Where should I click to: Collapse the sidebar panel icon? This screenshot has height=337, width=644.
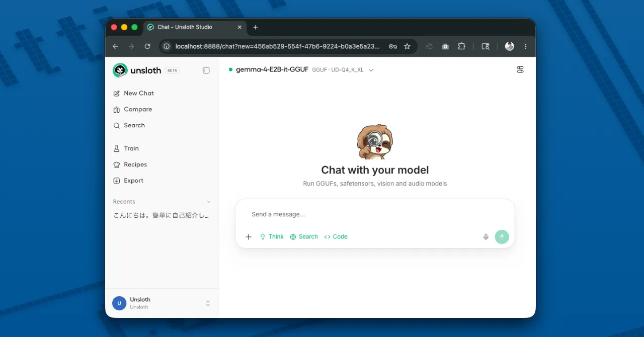(206, 70)
